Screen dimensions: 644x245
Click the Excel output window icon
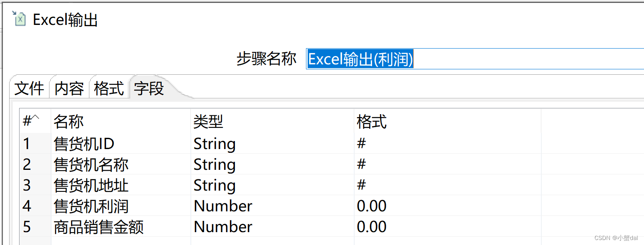tap(19, 19)
